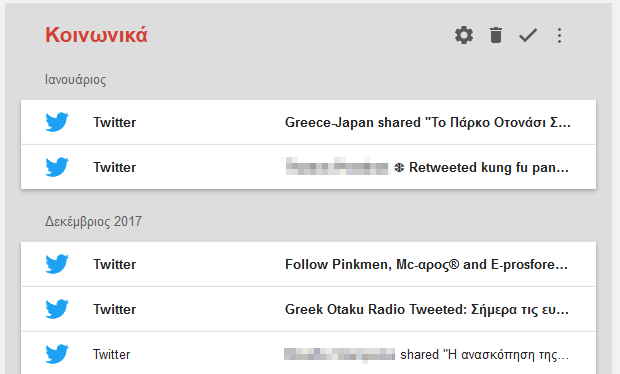Select the Ιανουάριος section header
This screenshot has width=620, height=374.
pyautogui.click(x=76, y=79)
